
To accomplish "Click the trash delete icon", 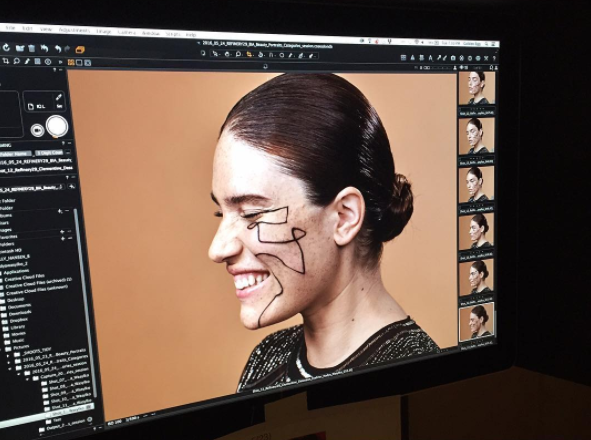I will click(x=32, y=48).
